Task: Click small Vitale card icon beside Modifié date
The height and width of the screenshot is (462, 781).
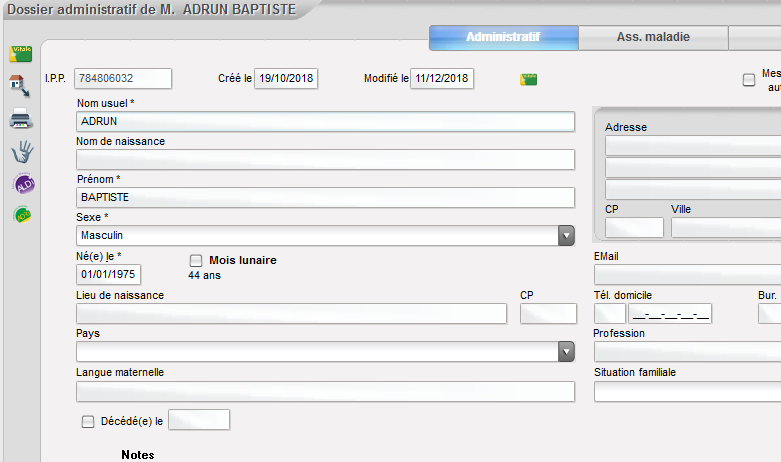Action: [x=528, y=79]
